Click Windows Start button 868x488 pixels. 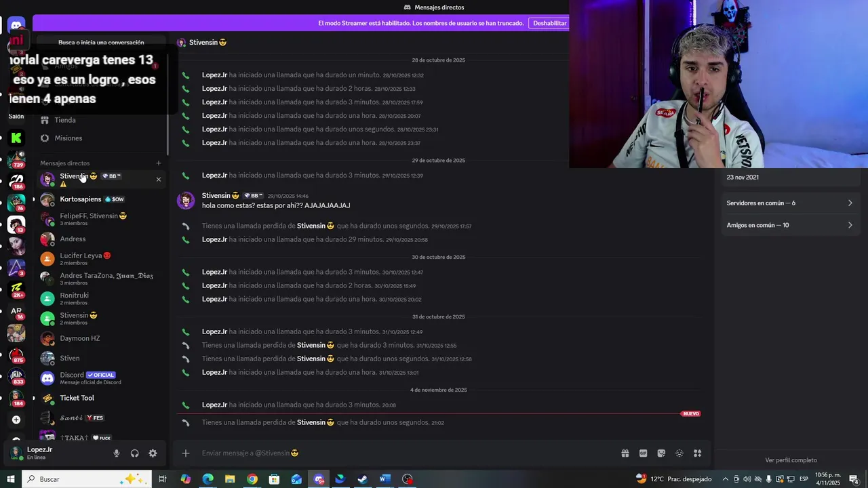click(11, 479)
